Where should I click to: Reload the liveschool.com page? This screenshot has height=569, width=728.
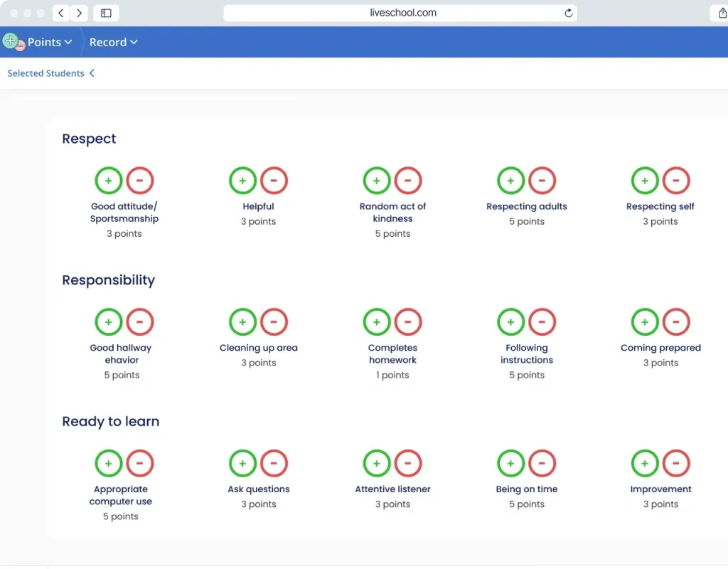pos(568,13)
